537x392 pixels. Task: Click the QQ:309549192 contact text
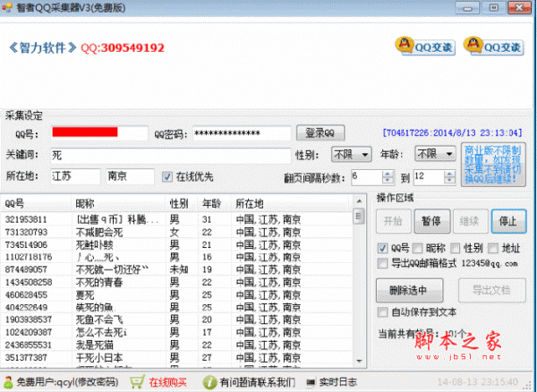pyautogui.click(x=123, y=47)
